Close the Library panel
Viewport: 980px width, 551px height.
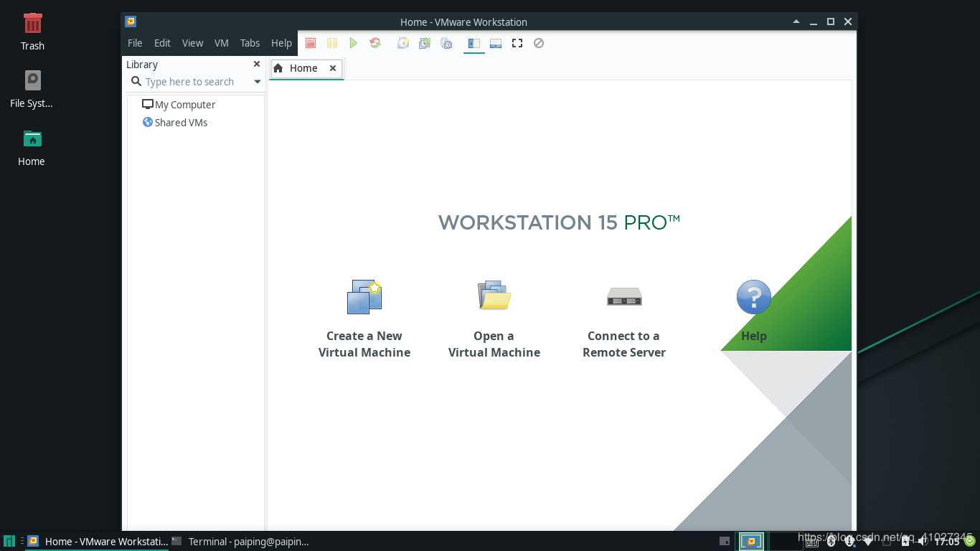(257, 64)
